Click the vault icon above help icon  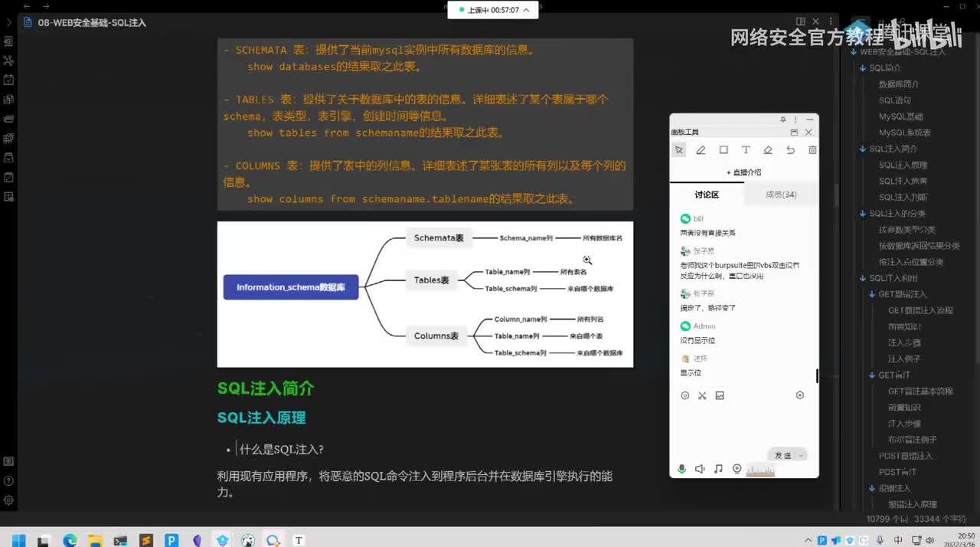point(8,461)
